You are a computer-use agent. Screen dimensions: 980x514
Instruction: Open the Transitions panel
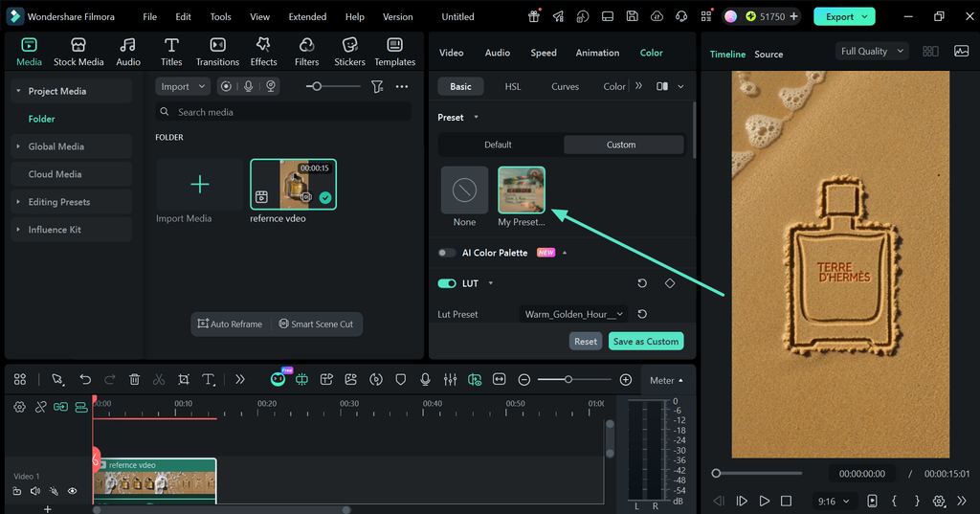pyautogui.click(x=217, y=52)
